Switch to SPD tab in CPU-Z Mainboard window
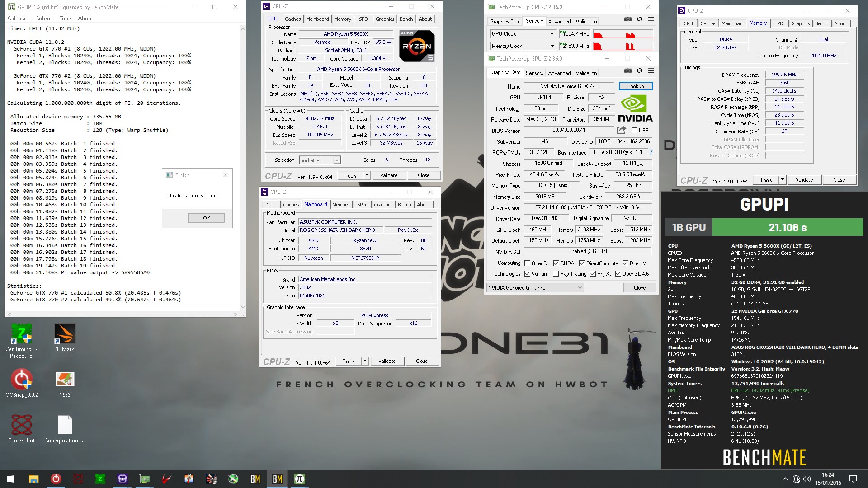The height and width of the screenshot is (488, 868). click(x=362, y=205)
